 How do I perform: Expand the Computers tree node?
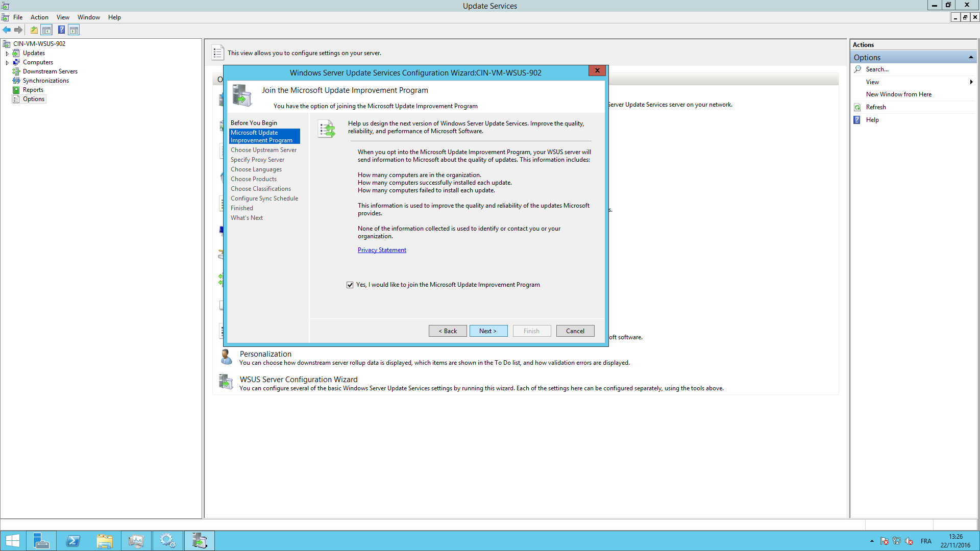tap(7, 62)
